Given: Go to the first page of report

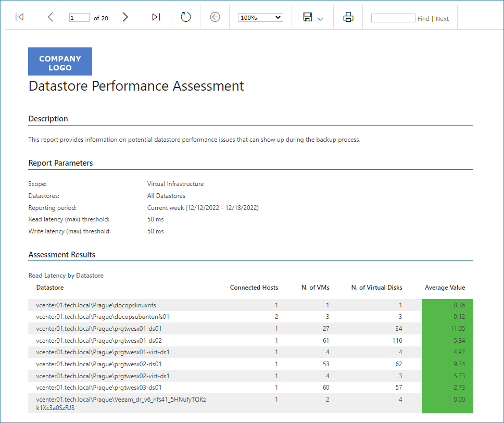Looking at the screenshot, I should coord(19,17).
